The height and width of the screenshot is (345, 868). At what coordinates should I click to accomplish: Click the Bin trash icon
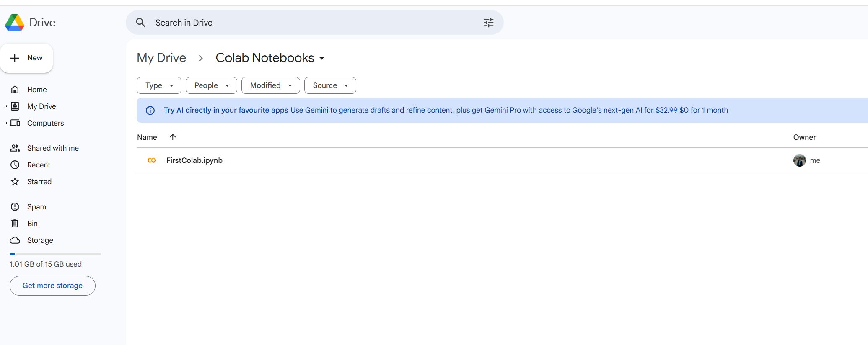[x=15, y=224]
